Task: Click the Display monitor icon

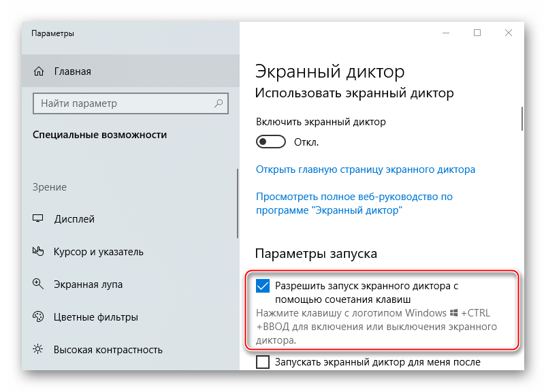Action: pyautogui.click(x=39, y=219)
